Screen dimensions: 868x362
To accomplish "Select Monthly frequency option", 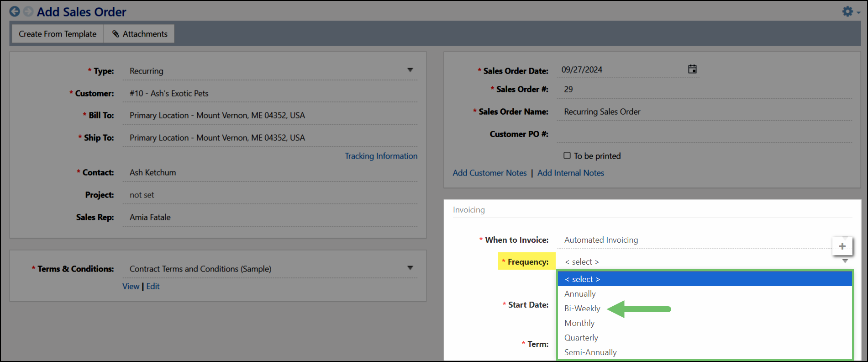I will pos(705,323).
